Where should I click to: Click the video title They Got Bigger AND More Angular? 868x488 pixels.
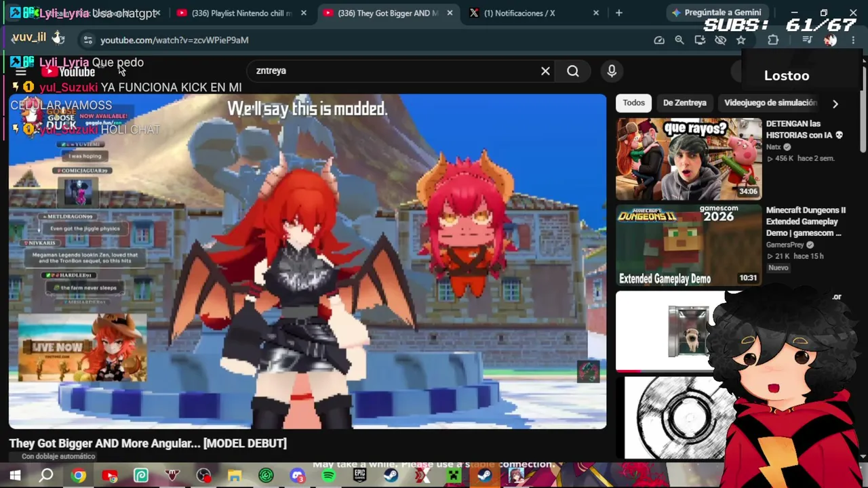click(148, 443)
